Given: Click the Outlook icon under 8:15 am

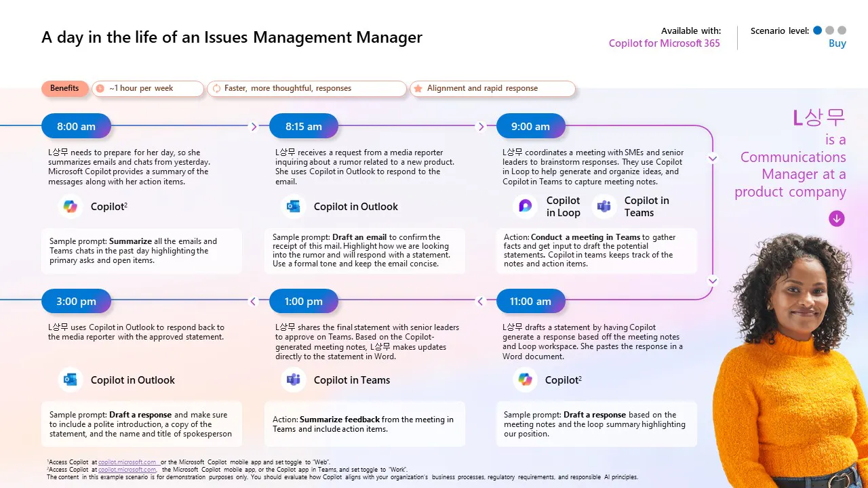Looking at the screenshot, I should [294, 207].
